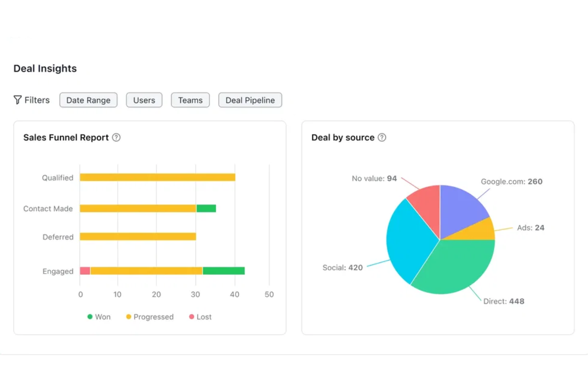Toggle the Lost legend item
The height and width of the screenshot is (392, 588).
(x=200, y=317)
